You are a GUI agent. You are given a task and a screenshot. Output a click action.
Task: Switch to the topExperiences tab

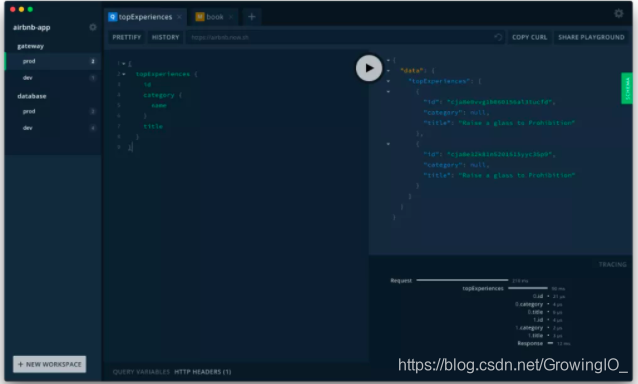145,17
